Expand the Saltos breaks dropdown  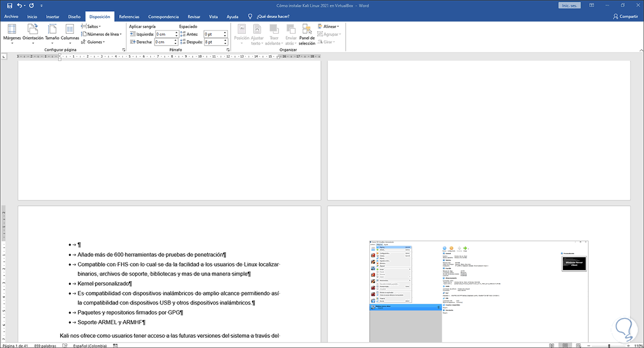91,26
